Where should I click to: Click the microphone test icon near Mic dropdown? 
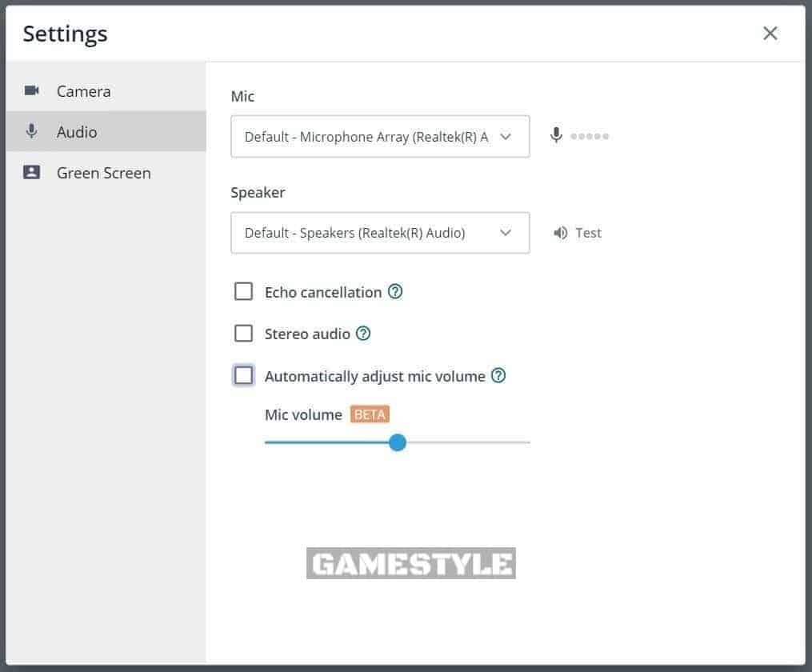click(557, 135)
